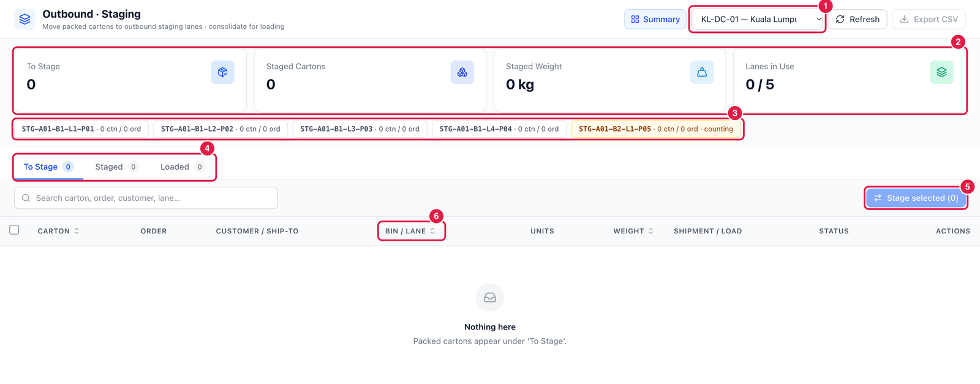Select counting lane chip STG-A01-B2-L1-P05
The width and height of the screenshot is (980, 384).
click(x=656, y=129)
